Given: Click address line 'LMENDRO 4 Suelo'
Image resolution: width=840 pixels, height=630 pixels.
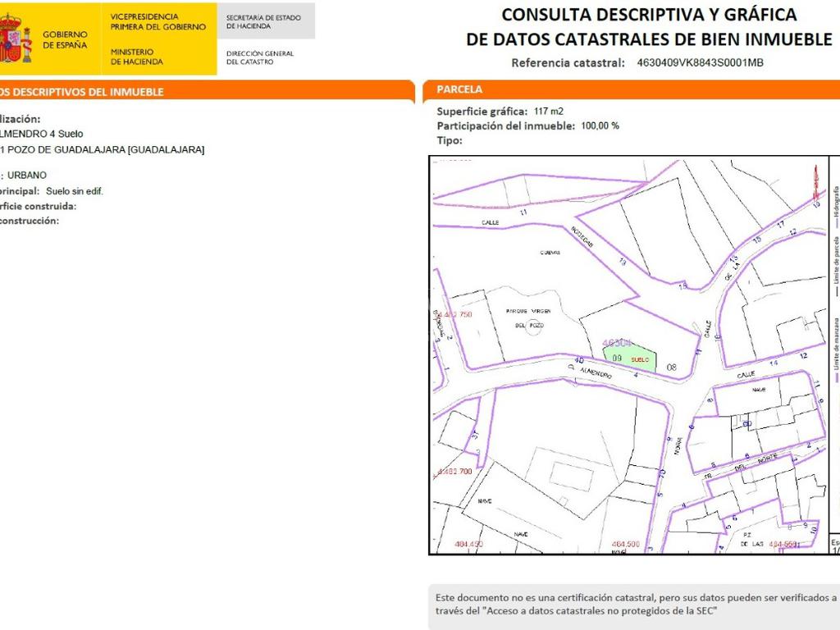Looking at the screenshot, I should [42, 134].
